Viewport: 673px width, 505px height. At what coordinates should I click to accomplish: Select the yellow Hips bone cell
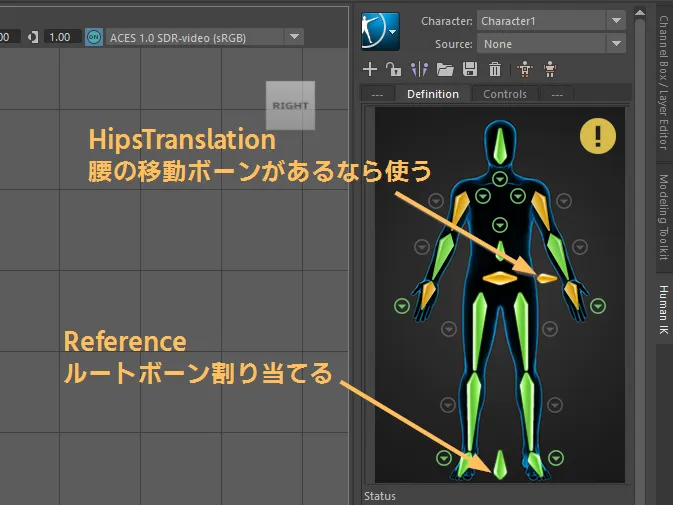500,278
